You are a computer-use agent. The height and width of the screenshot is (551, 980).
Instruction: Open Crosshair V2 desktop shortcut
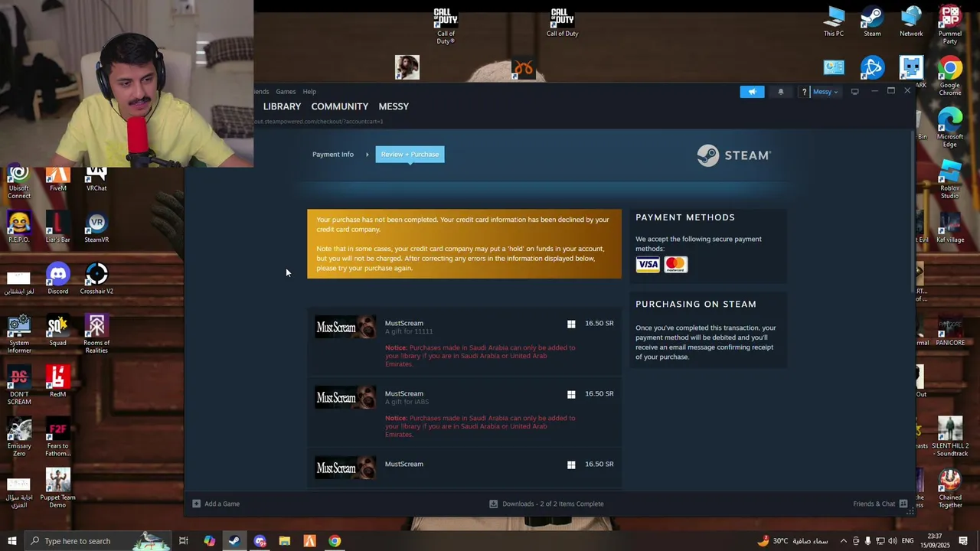point(96,279)
